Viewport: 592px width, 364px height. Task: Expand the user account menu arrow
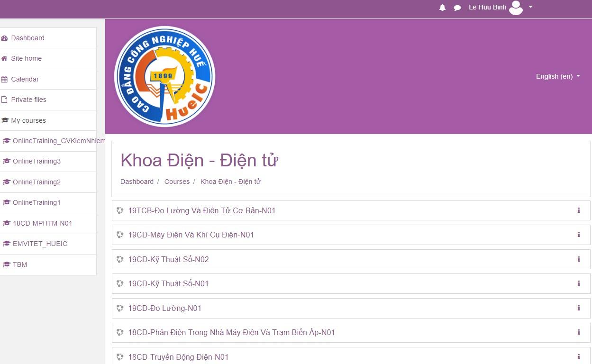pos(530,7)
